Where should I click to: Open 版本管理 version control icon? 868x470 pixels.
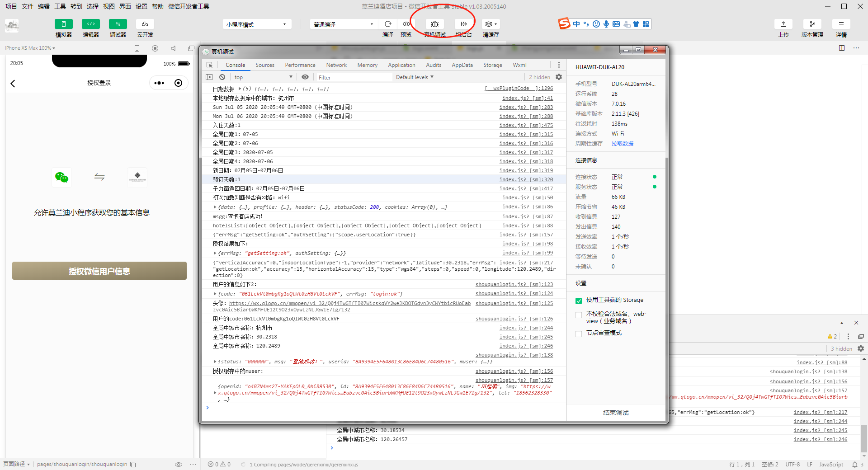point(812,24)
